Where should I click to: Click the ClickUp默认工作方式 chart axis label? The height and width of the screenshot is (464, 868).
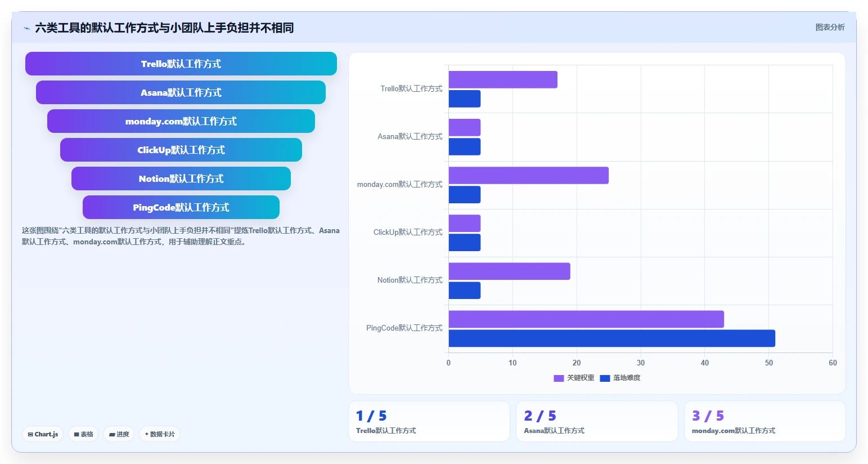click(408, 233)
